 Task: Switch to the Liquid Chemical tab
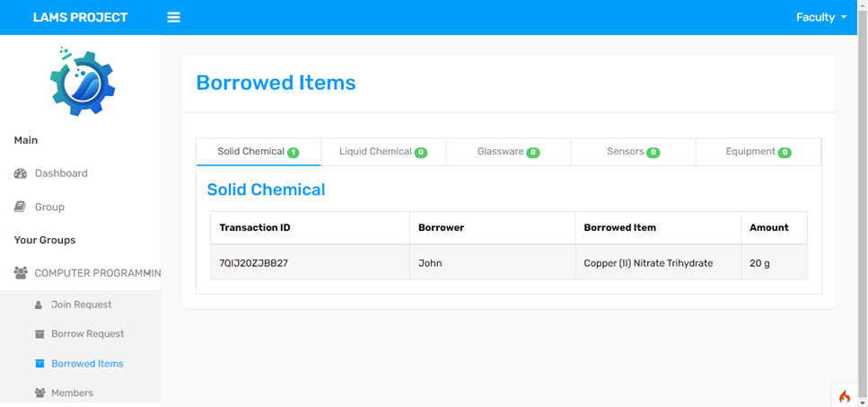pyautogui.click(x=383, y=152)
